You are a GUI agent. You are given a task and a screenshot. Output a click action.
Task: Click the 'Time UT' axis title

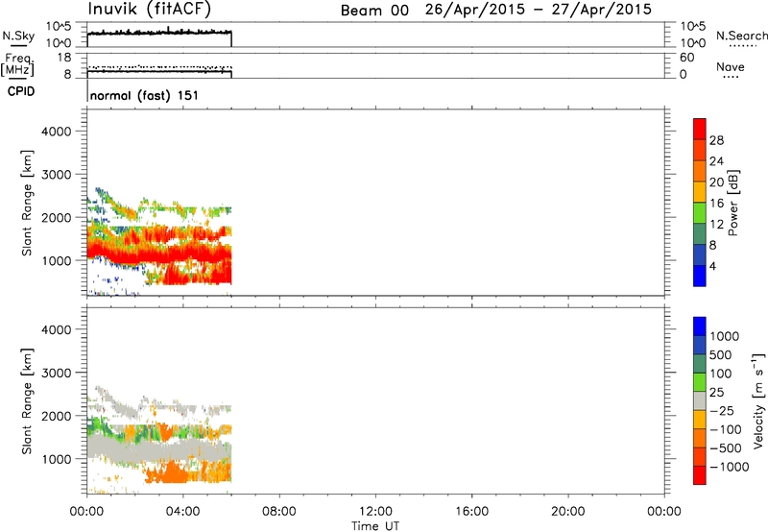(x=375, y=526)
